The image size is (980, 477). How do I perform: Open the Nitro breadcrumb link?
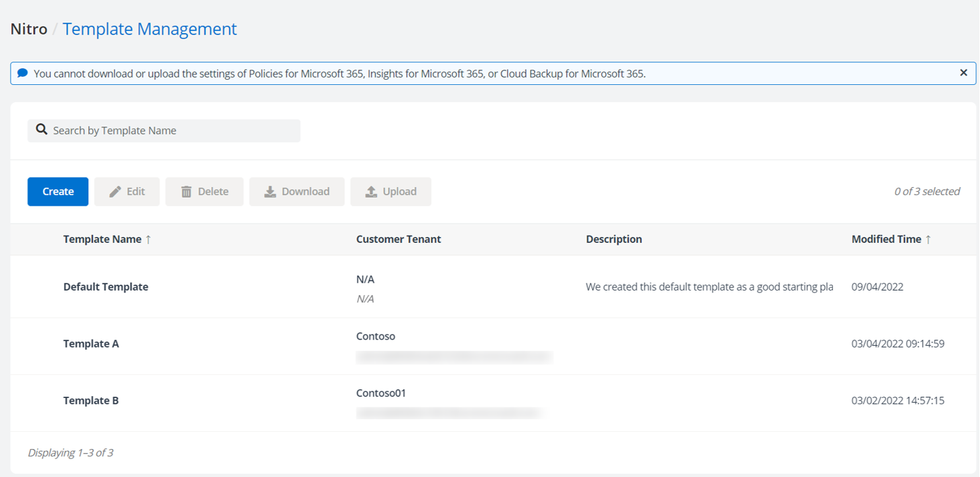(28, 29)
